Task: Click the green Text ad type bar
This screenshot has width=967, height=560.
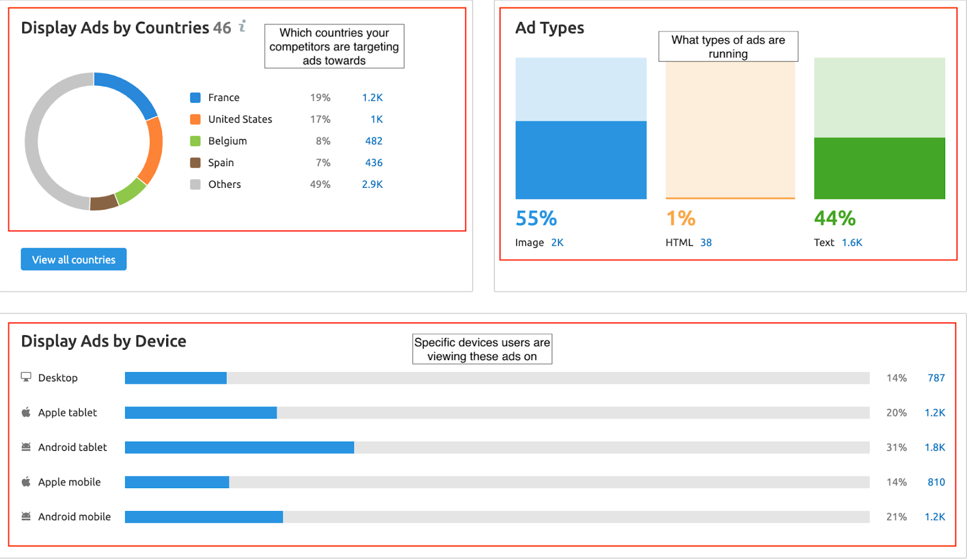Action: [879, 168]
